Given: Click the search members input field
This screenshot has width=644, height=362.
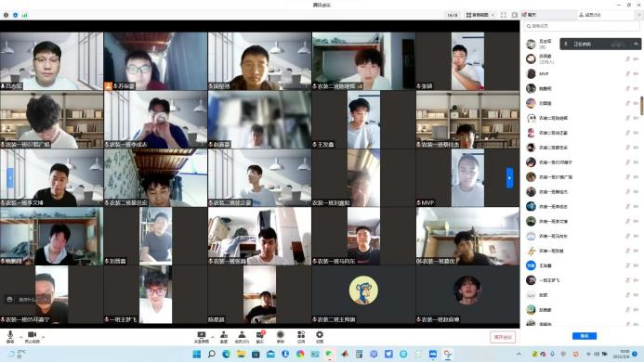Looking at the screenshot, I should tap(582, 26).
